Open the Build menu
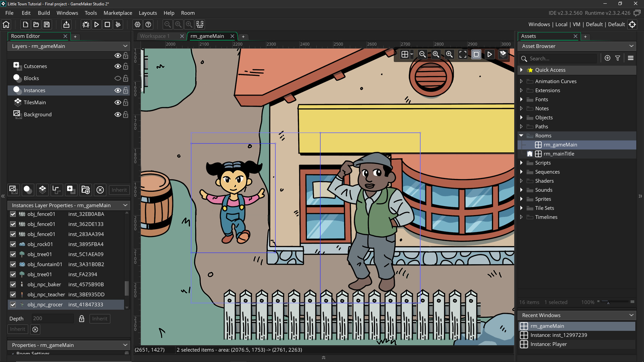The width and height of the screenshot is (644, 362). [x=43, y=13]
